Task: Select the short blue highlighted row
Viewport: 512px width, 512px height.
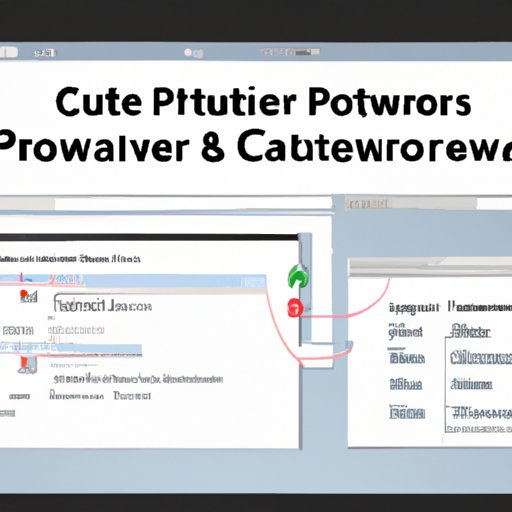Action: coord(71,349)
